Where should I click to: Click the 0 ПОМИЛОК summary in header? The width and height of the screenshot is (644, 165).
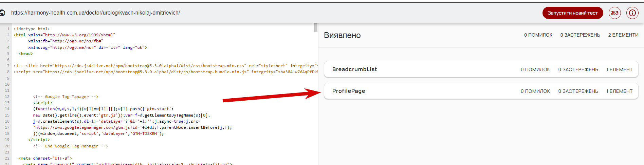coord(538,35)
